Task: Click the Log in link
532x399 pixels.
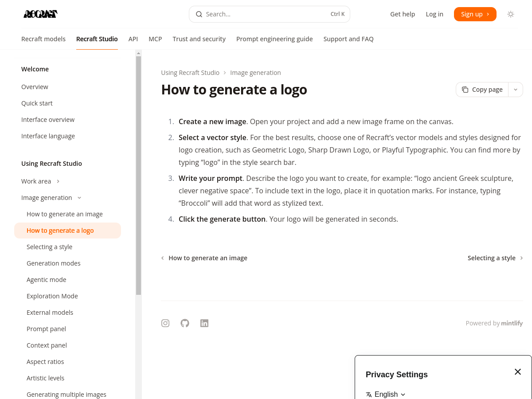Action: [434, 14]
